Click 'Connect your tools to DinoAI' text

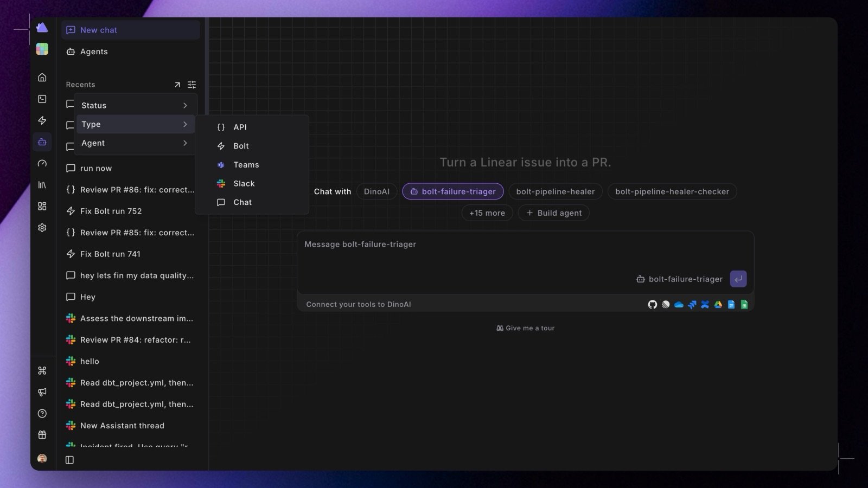pyautogui.click(x=359, y=304)
